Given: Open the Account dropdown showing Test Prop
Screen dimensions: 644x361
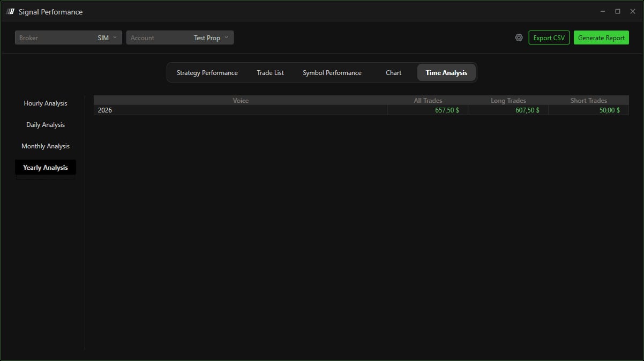Looking at the screenshot, I should point(180,37).
